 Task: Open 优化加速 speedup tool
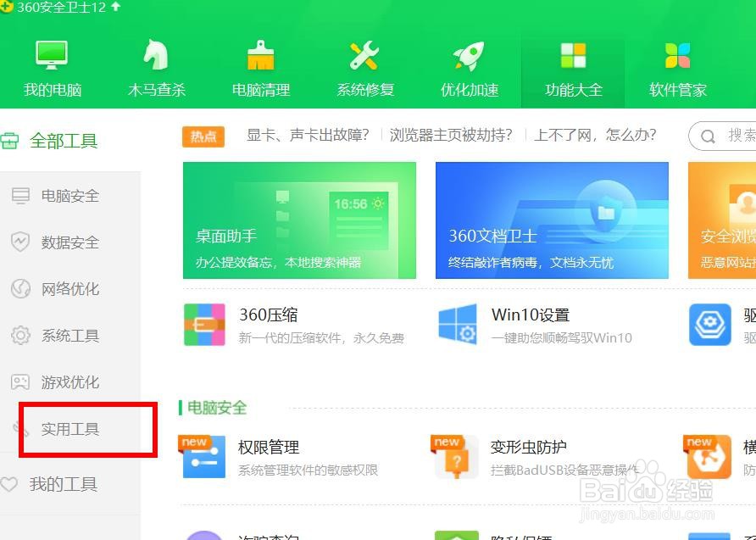pyautogui.click(x=468, y=68)
